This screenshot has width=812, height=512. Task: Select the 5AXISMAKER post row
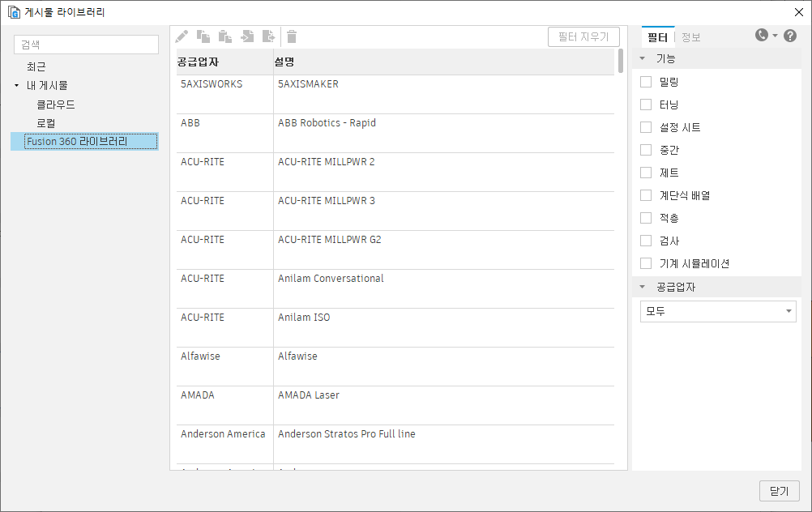(x=395, y=95)
